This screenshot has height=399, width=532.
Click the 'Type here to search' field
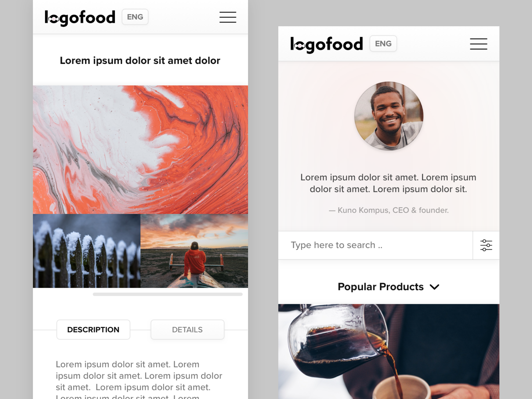(375, 245)
